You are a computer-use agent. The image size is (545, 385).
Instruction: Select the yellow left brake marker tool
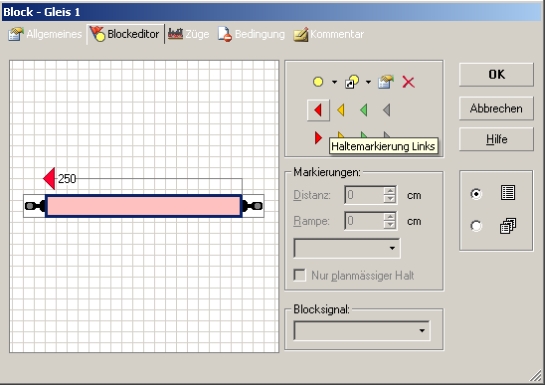[x=341, y=110]
